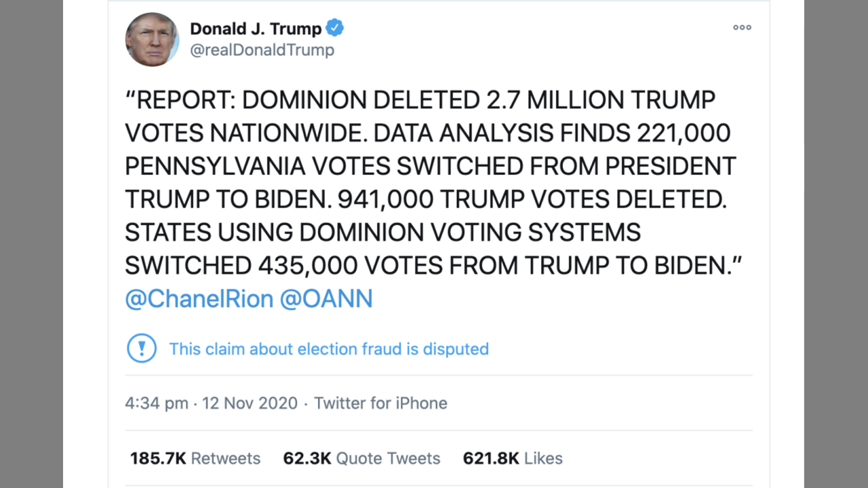Click the blue verified badge icon
Image resolution: width=868 pixels, height=488 pixels.
[335, 28]
